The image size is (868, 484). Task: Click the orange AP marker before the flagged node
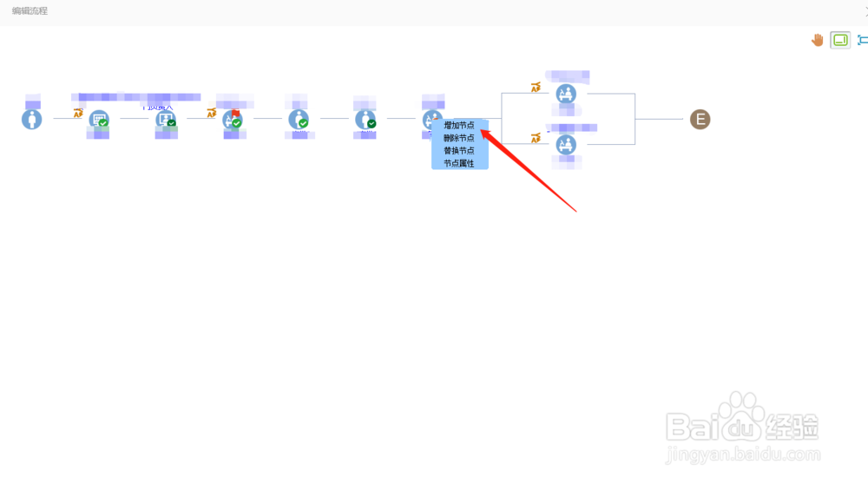click(x=212, y=113)
